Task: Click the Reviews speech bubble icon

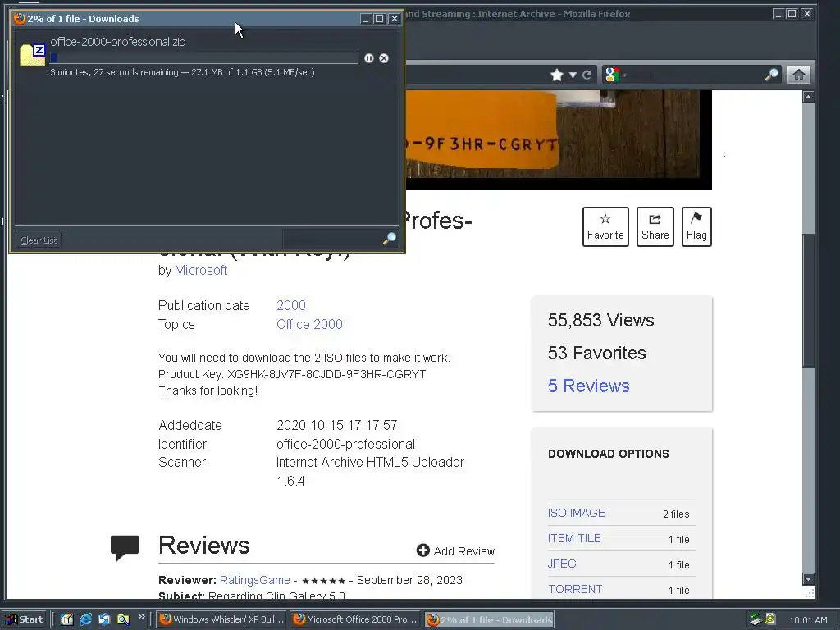Action: coord(125,547)
